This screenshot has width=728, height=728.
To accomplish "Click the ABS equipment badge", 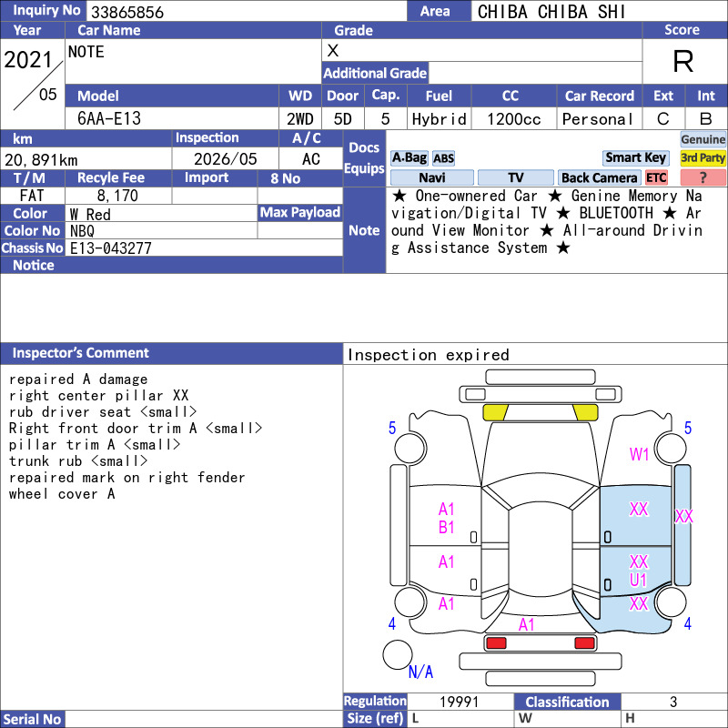I will point(443,158).
